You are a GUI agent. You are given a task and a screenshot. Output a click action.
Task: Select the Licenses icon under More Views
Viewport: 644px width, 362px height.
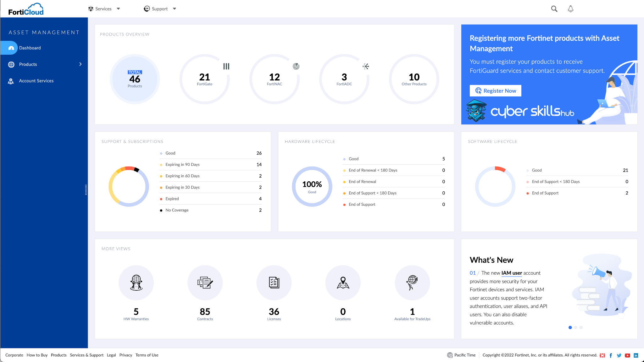pyautogui.click(x=274, y=282)
